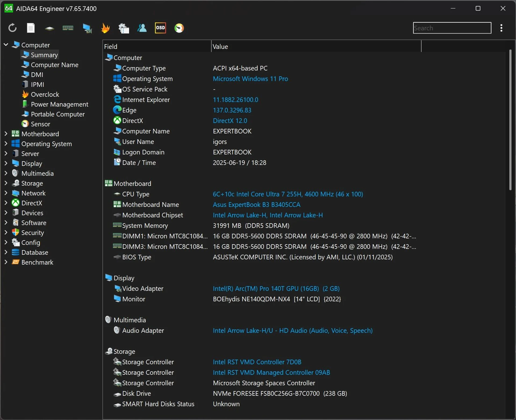
Task: Click the vertical scrollbar thumb
Action: pos(510,120)
